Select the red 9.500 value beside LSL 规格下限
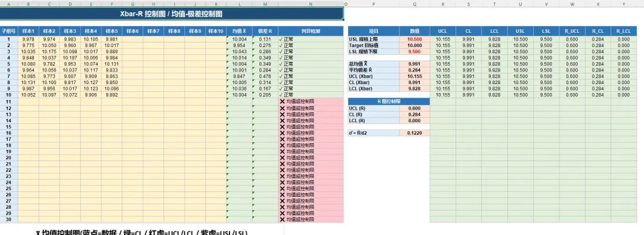The height and width of the screenshot is (235, 644). tap(414, 52)
